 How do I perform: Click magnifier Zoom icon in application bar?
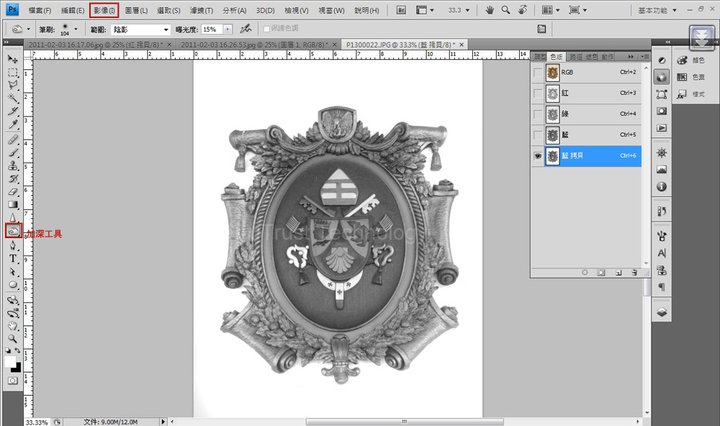tap(506, 10)
